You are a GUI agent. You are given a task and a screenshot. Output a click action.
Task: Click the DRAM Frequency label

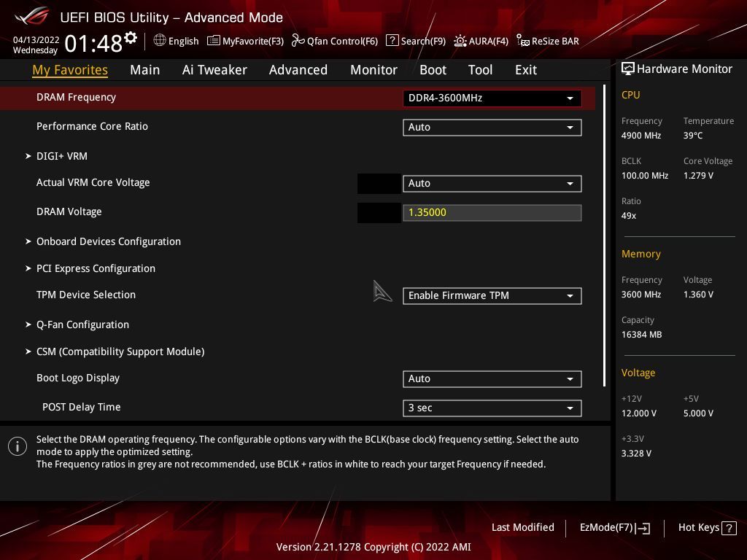[76, 97]
